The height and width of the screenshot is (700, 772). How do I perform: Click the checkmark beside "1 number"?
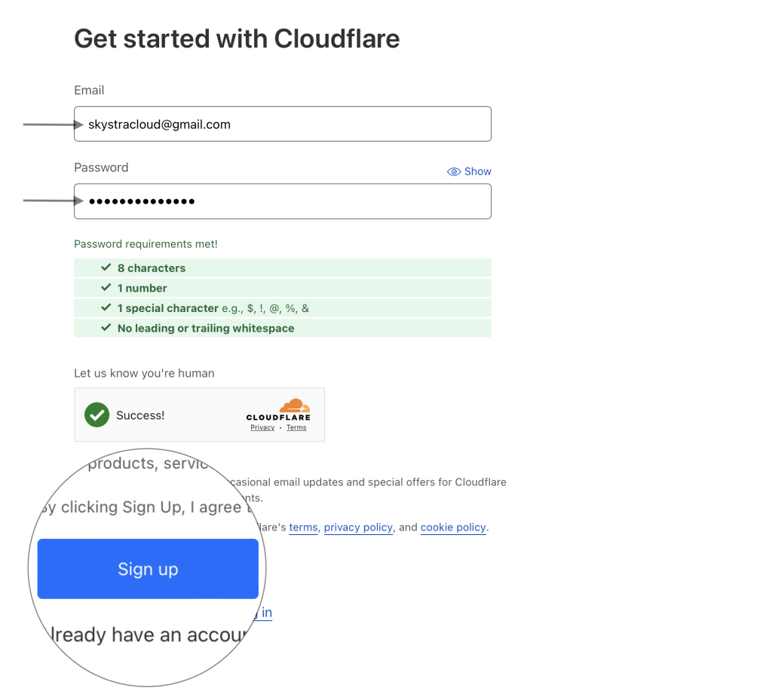click(x=106, y=288)
